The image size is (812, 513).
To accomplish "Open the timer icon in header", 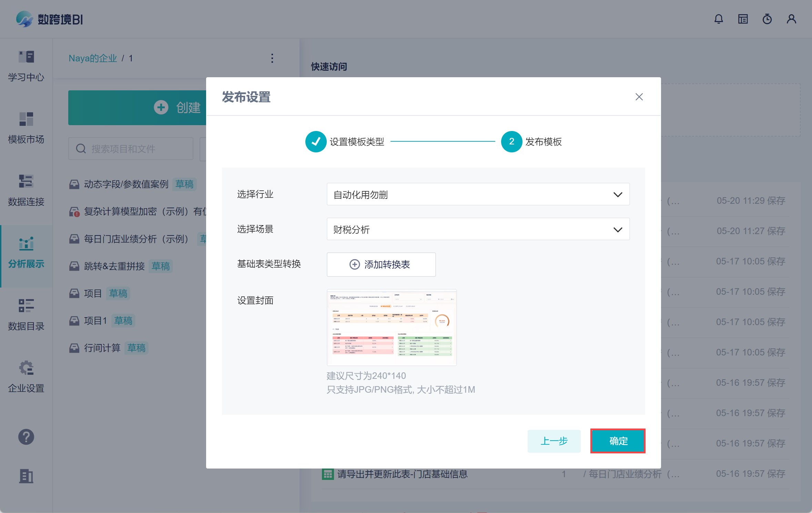I will click(767, 19).
